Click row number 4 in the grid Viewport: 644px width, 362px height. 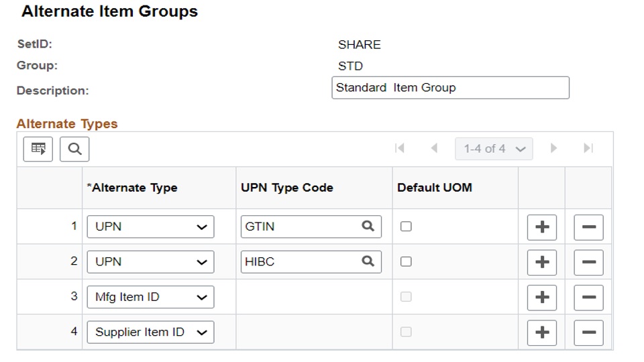pyautogui.click(x=74, y=330)
